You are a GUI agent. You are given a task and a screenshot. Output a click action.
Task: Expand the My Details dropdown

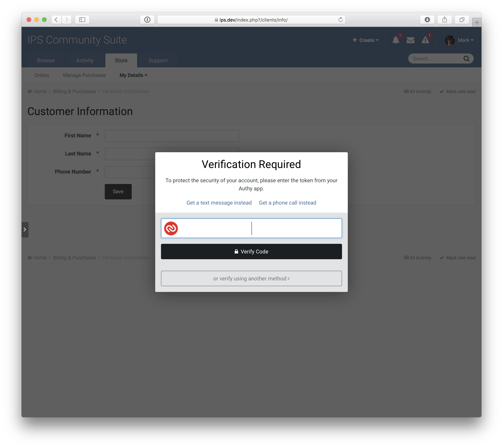point(133,75)
